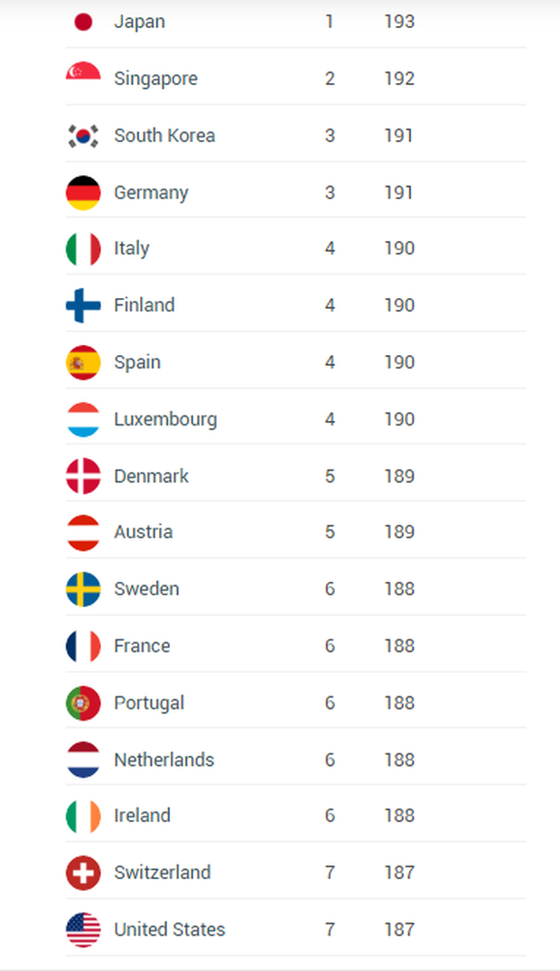Click the South Korea flag icon
The height and width of the screenshot is (971, 560).
[x=83, y=135]
